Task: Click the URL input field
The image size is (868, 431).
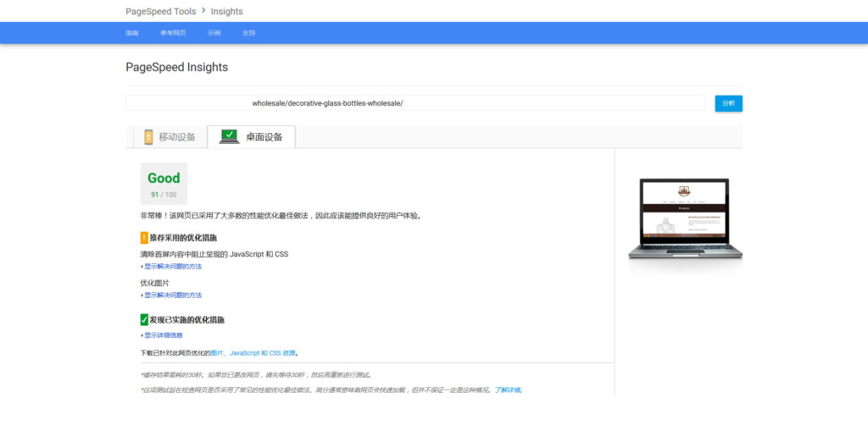Action: (415, 103)
